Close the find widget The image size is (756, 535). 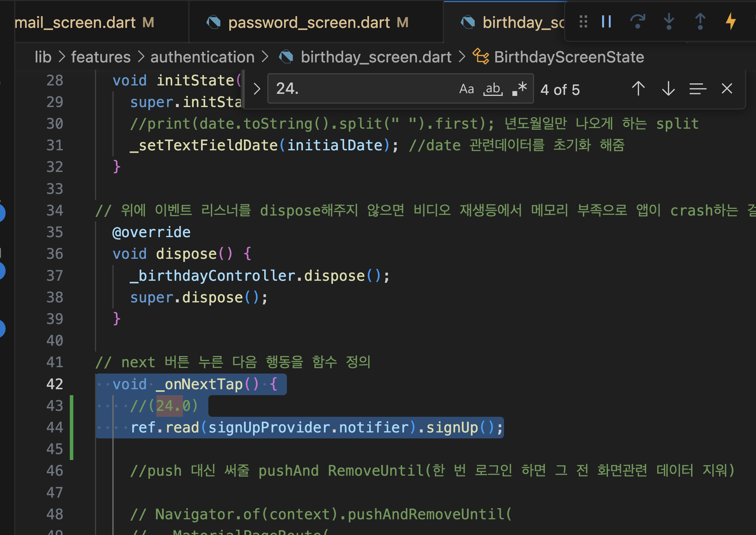727,89
